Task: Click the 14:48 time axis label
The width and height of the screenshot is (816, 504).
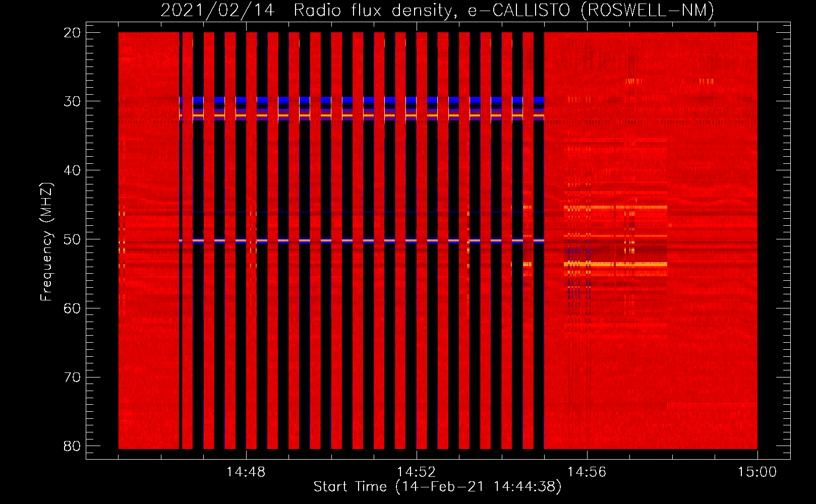Action: 246,472
